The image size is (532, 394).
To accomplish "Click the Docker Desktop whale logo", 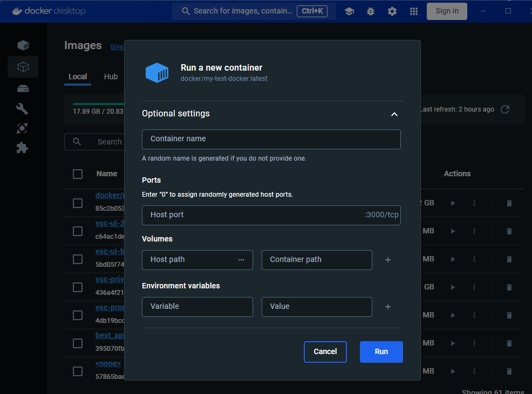I will pyautogui.click(x=17, y=11).
